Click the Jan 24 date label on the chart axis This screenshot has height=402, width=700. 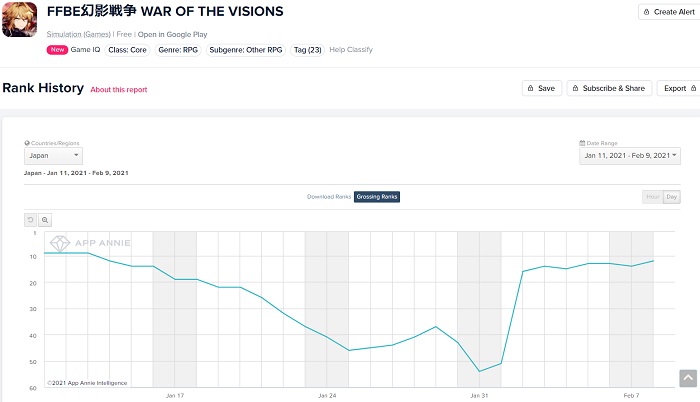[327, 396]
